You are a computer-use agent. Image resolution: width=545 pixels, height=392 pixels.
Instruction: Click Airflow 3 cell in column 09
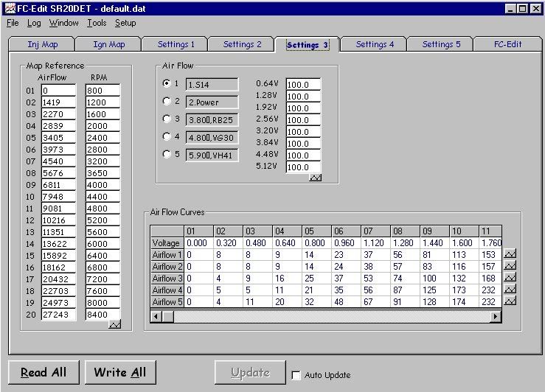434,278
